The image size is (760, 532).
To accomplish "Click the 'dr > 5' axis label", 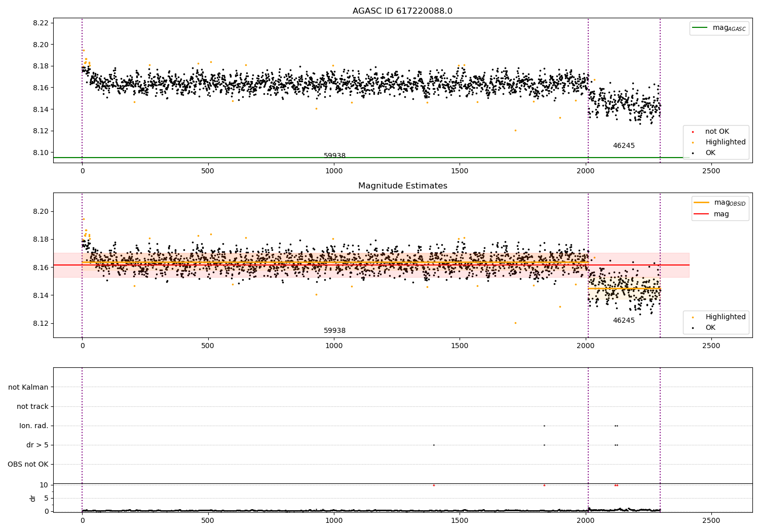I will [x=37, y=445].
